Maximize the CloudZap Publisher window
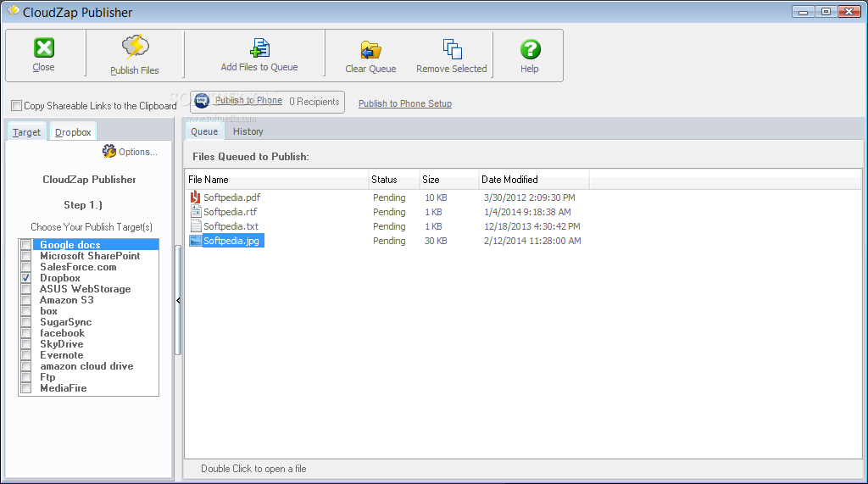This screenshot has height=484, width=868. [826, 11]
